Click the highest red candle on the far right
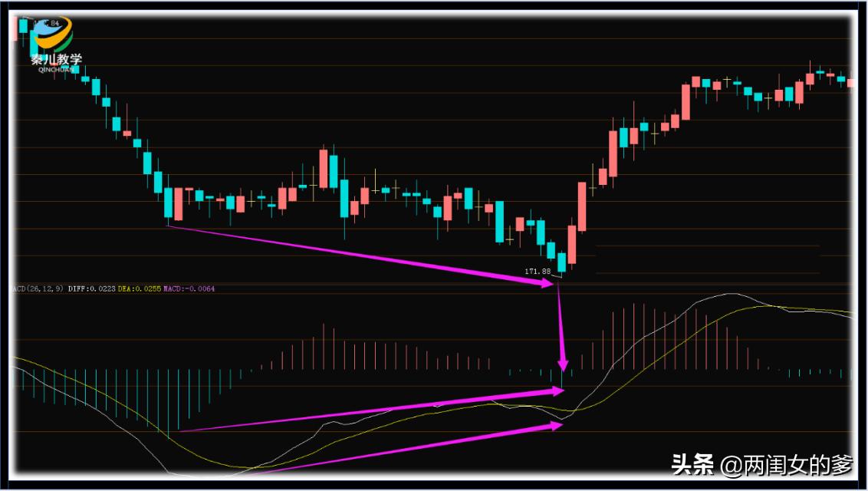Viewport: 868px width, 491px height. pos(810,76)
